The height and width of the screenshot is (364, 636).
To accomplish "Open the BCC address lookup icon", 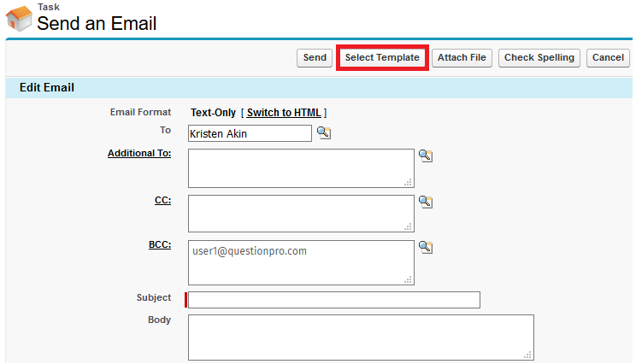I will 426,247.
